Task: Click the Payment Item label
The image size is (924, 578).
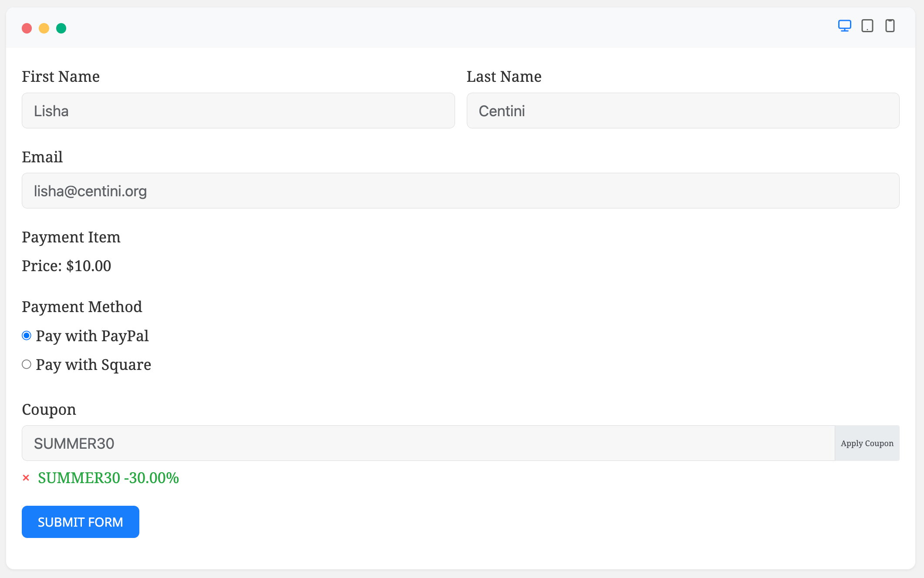Action: click(71, 237)
